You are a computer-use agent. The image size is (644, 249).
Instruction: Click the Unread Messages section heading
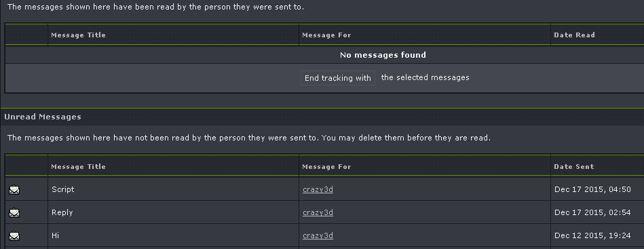coord(43,117)
